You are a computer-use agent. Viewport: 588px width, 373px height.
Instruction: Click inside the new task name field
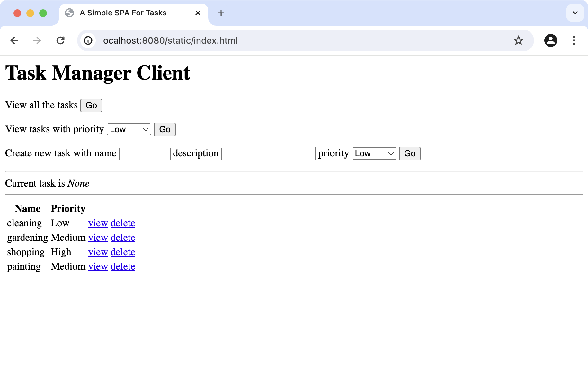pos(145,153)
